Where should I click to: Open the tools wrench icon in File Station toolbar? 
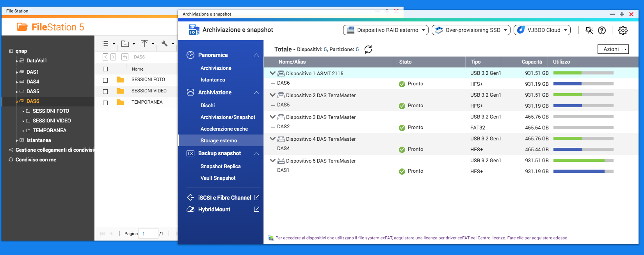tap(165, 44)
